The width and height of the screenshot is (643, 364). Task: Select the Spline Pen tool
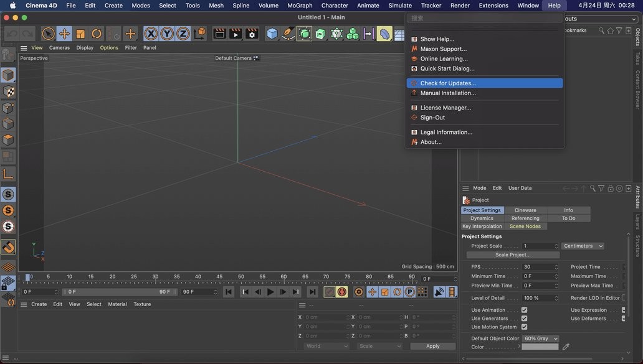[x=288, y=34]
